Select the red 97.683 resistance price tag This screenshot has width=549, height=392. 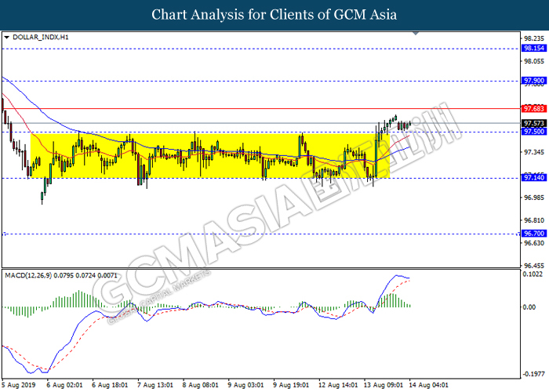pos(533,109)
